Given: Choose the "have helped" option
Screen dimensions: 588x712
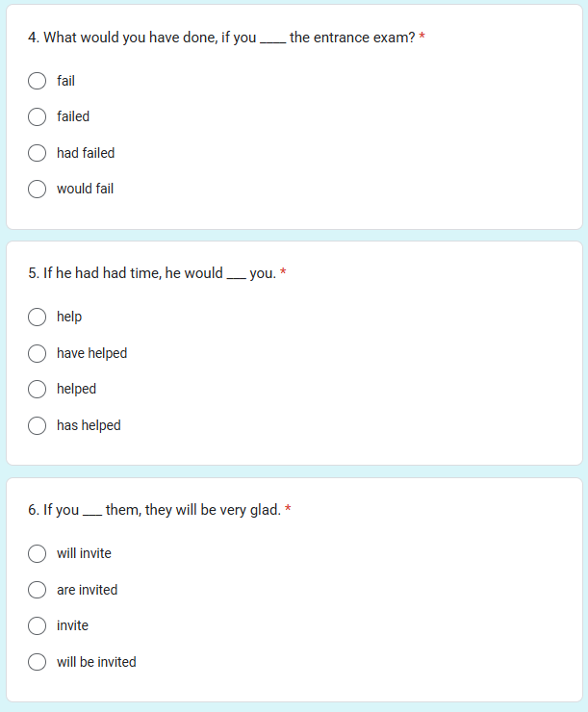Looking at the screenshot, I should (37, 353).
